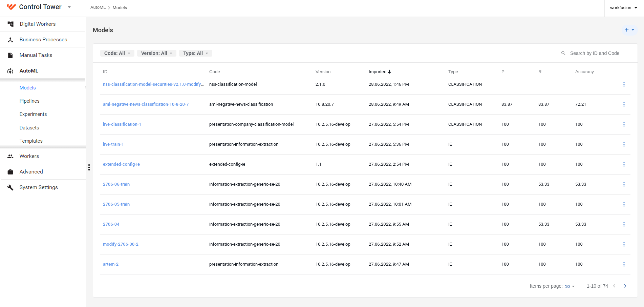Open the add model plus dropdown
Viewport: 644px width, 307px height.
(x=629, y=30)
